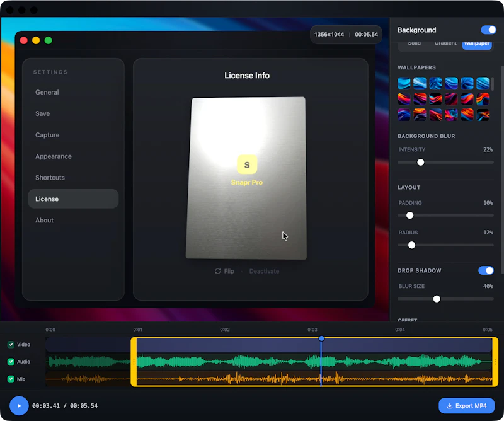Click the Radius slider handle
This screenshot has width=504, height=421.
(x=411, y=245)
